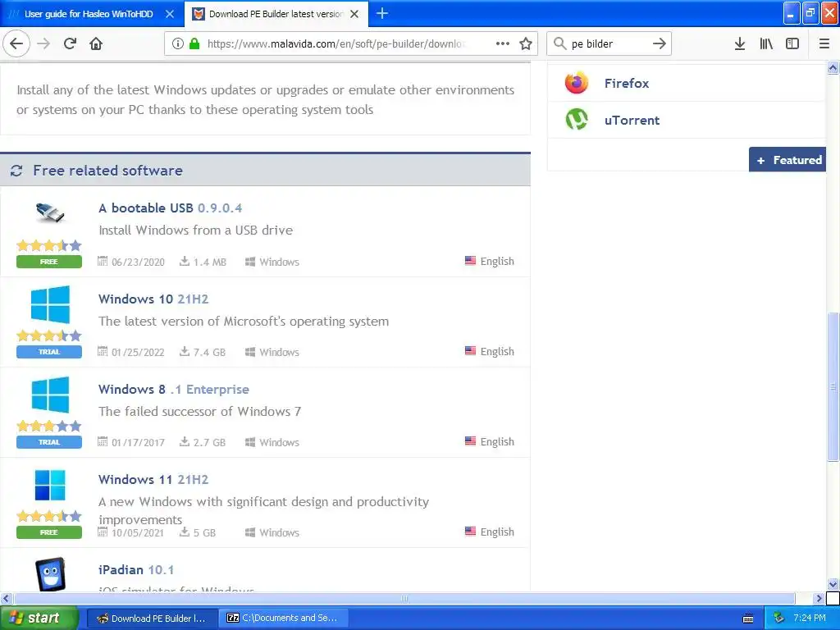
Task: Open a new browser tab
Action: 382,13
